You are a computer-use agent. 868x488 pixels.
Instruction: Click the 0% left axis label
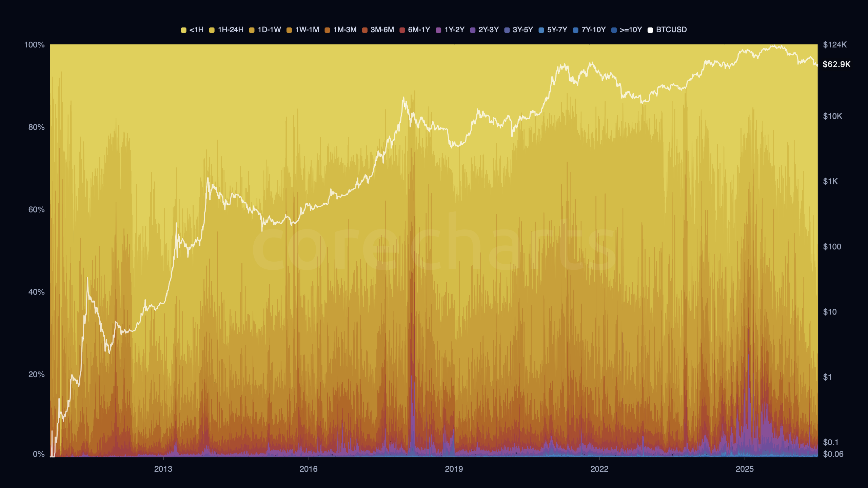(x=39, y=454)
